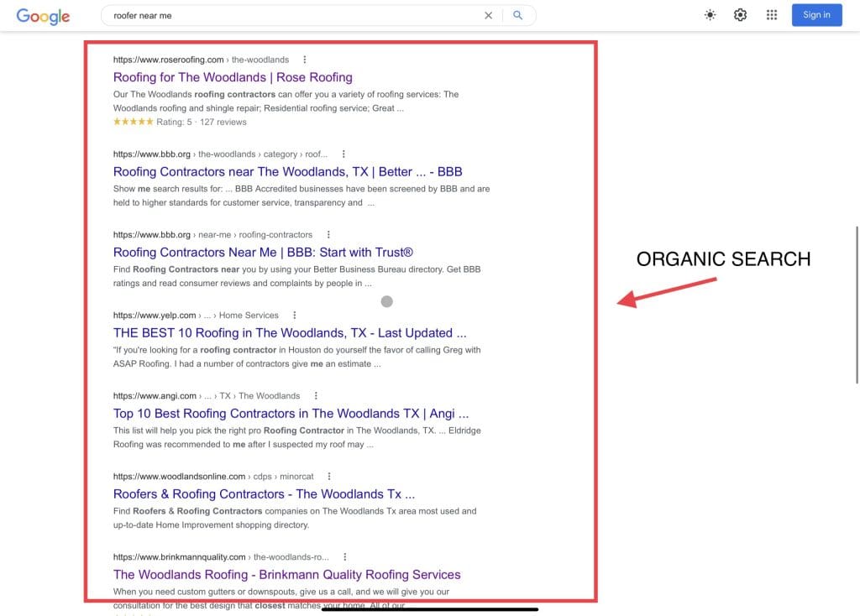Screen dimensions: 860x616
Task: Click the Sign in button
Action: [x=815, y=14]
